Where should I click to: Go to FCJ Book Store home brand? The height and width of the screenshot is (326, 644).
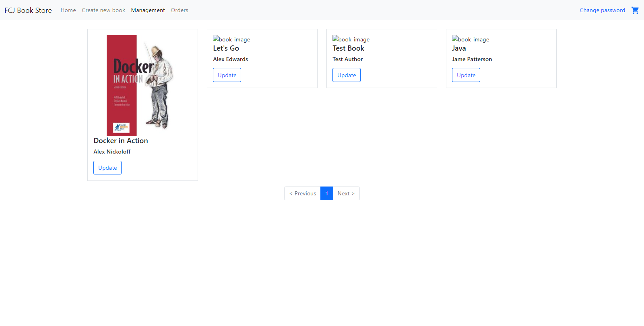[28, 10]
